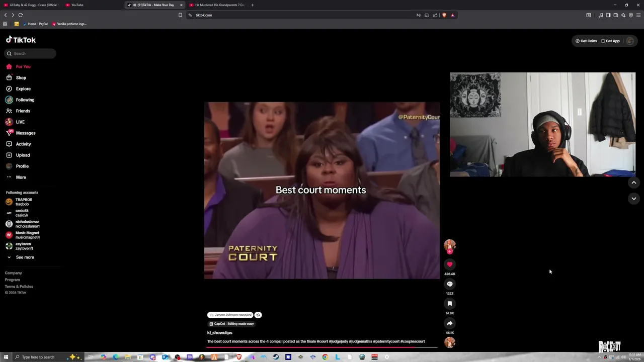The width and height of the screenshot is (644, 362).
Task: Open the Brave Wallet icon in the toolbar
Action: point(615,15)
